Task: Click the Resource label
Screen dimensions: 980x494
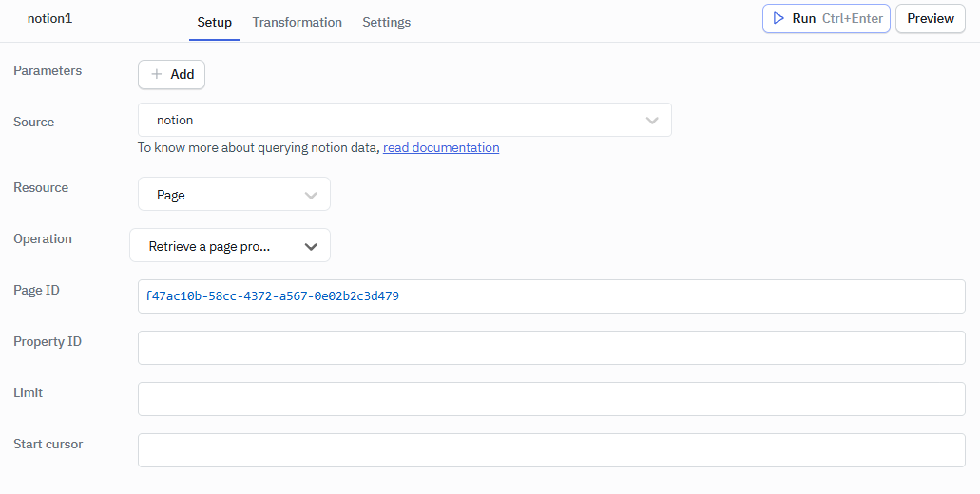Action: point(41,187)
